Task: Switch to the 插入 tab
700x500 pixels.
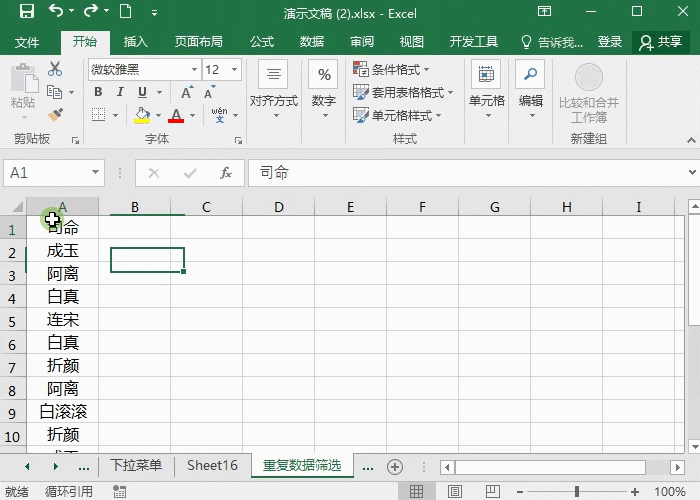Action: click(x=135, y=42)
